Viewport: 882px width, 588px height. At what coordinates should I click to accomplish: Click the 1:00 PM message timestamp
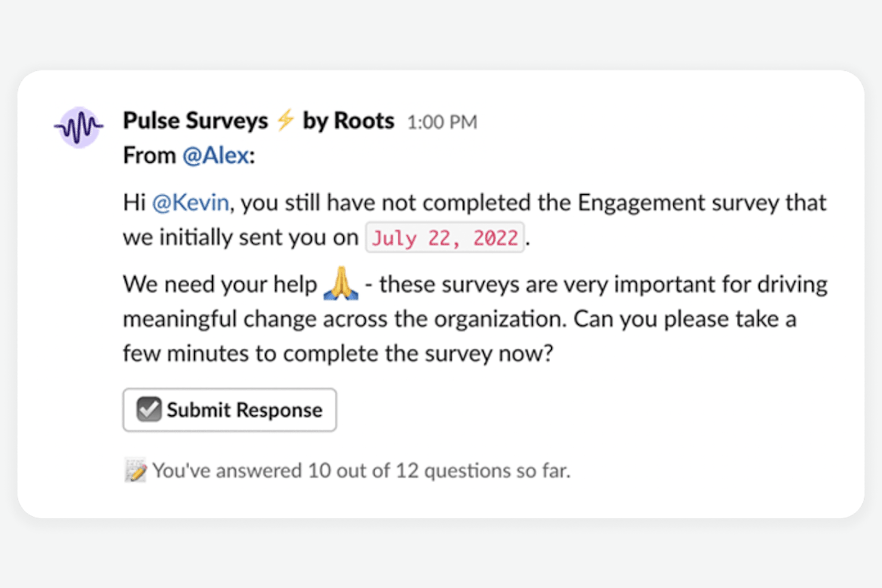coord(442,122)
